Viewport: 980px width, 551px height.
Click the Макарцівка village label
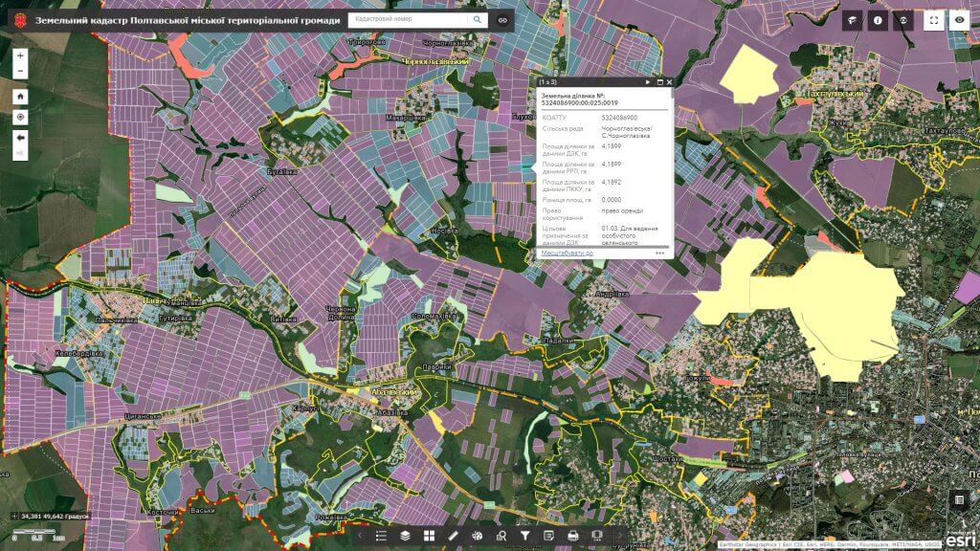406,118
